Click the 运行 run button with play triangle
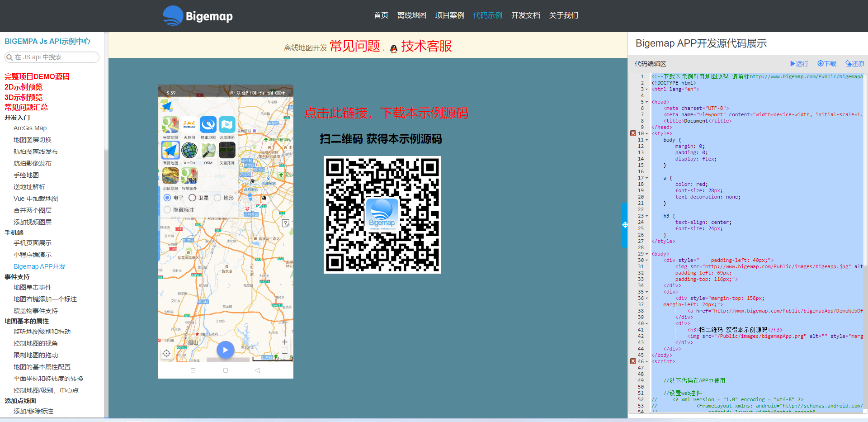The height and width of the screenshot is (422, 868). (799, 64)
